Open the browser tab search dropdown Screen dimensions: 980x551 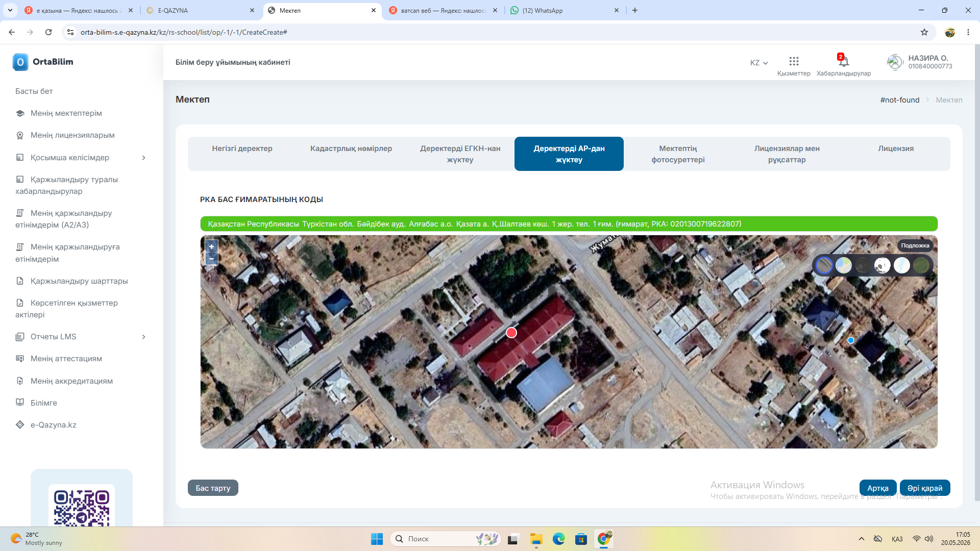coord(10,10)
